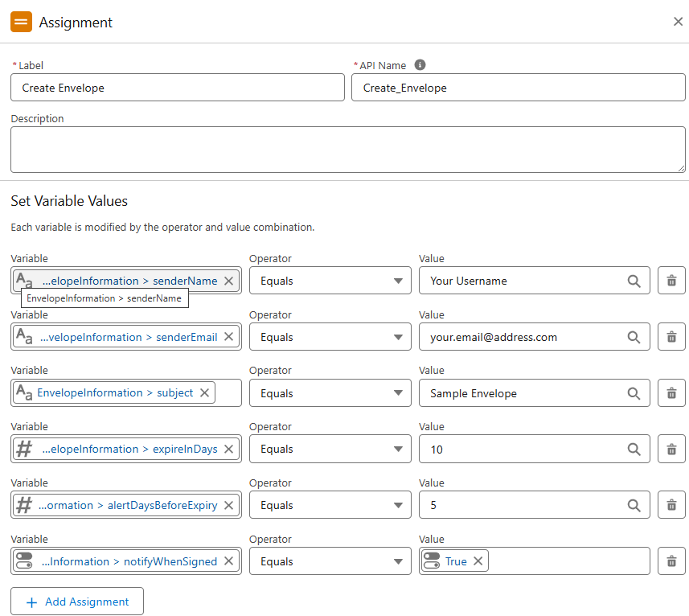Delete the notifyWhenSigned assignment row

[x=671, y=561]
